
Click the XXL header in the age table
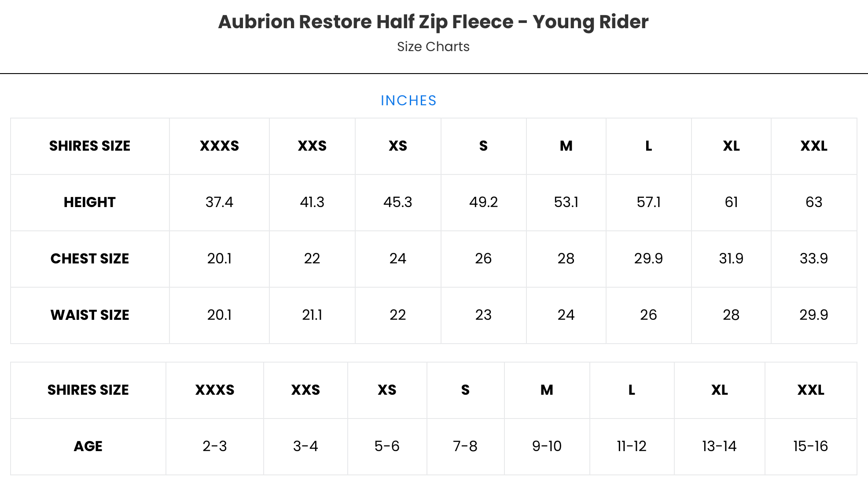click(810, 390)
